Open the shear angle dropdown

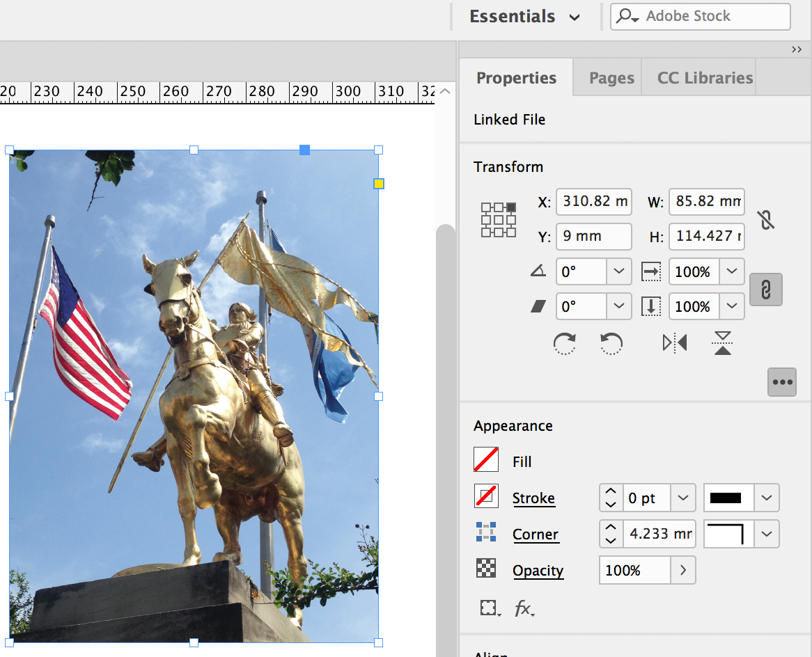[619, 306]
